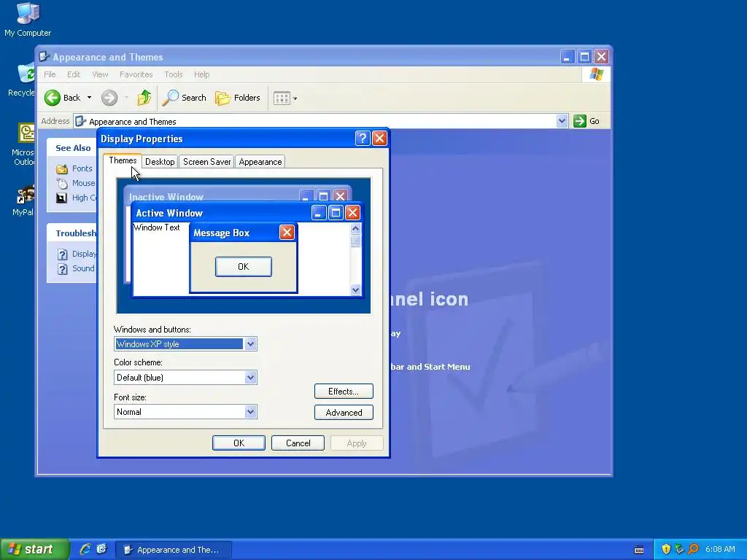Viewport: 747px width, 560px height.
Task: Open the Views dropdown arrow
Action: click(x=295, y=98)
